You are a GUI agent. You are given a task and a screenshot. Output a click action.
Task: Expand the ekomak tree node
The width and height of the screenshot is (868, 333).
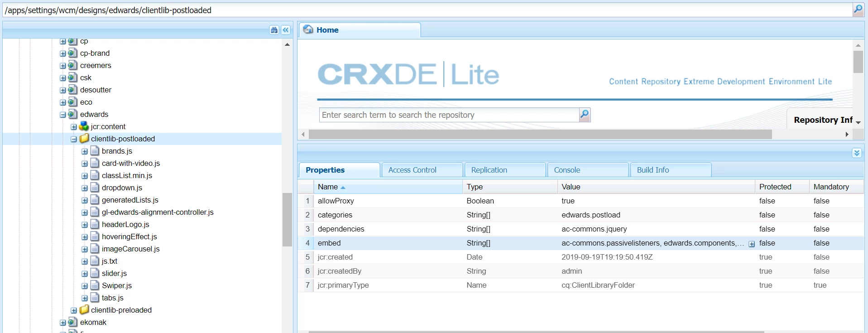coord(63,323)
